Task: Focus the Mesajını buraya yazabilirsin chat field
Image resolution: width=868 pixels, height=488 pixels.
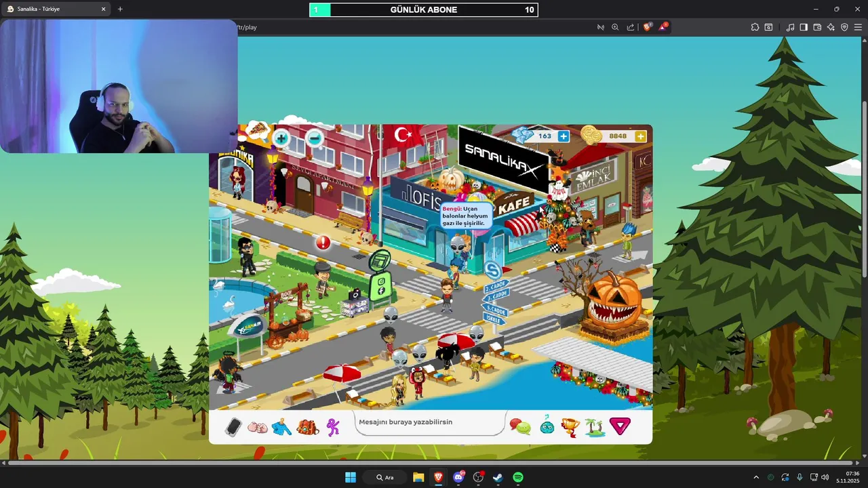Action: tap(430, 422)
